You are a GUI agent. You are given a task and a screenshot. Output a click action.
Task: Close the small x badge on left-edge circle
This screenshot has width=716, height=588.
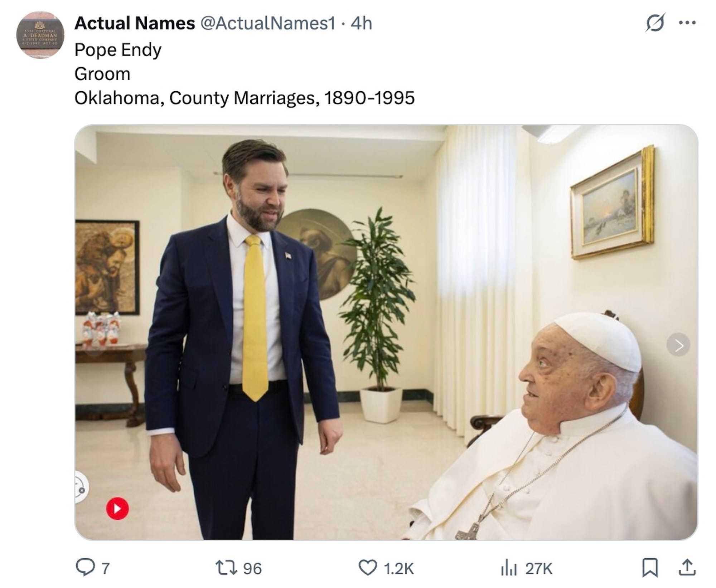pos(82,490)
